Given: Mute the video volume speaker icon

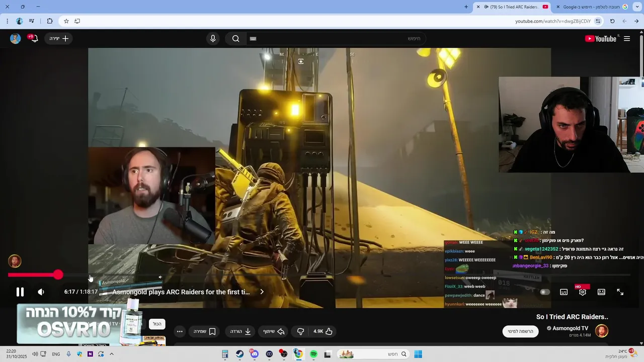Looking at the screenshot, I should 41,292.
